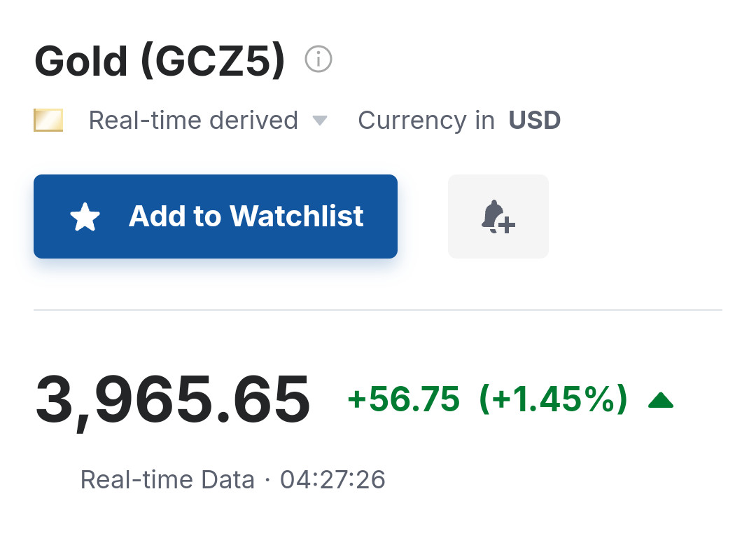756x536 pixels.
Task: Click the gold bar icon
Action: coord(48,121)
